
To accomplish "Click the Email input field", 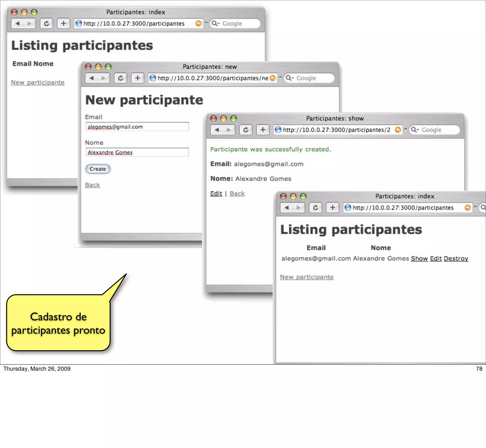I will coord(137,127).
